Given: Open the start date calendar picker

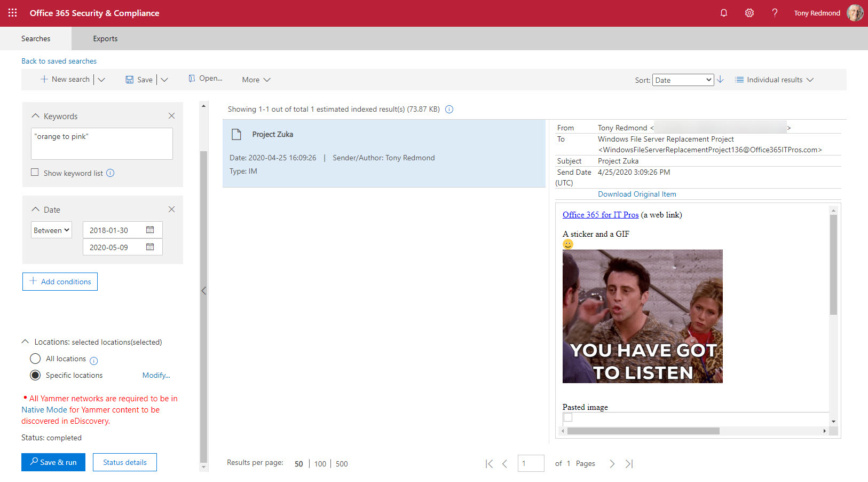Looking at the screenshot, I should point(150,230).
